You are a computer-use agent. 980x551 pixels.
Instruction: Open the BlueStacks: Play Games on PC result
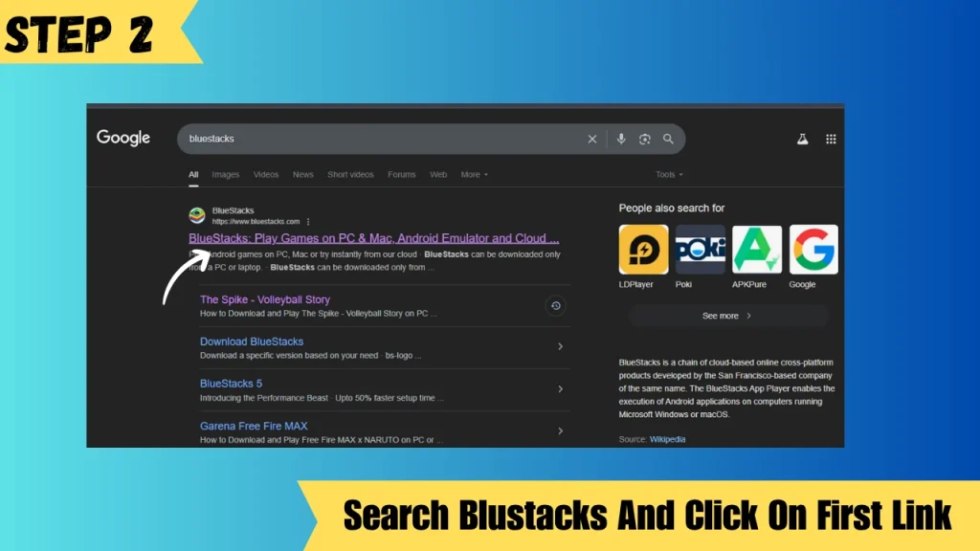[x=374, y=238]
